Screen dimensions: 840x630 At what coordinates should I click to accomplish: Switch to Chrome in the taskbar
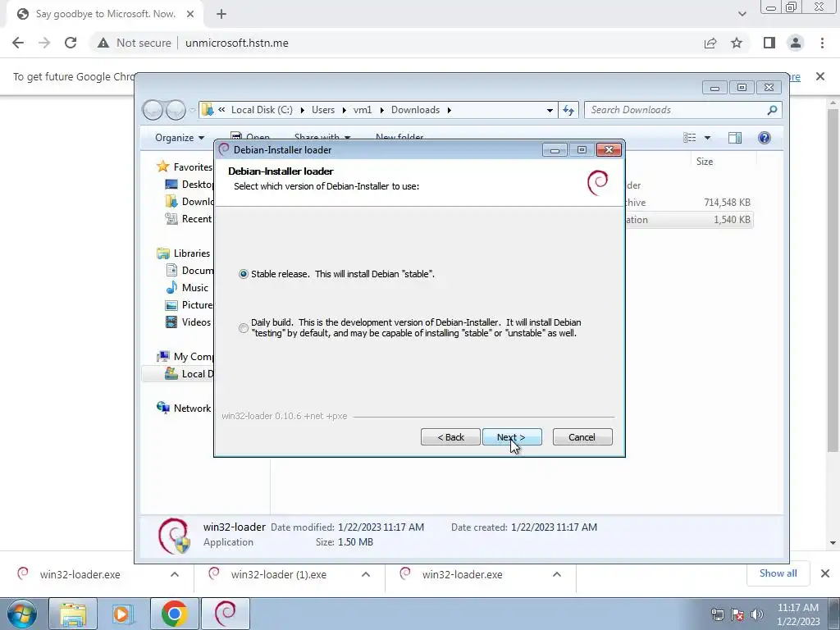pos(174,614)
